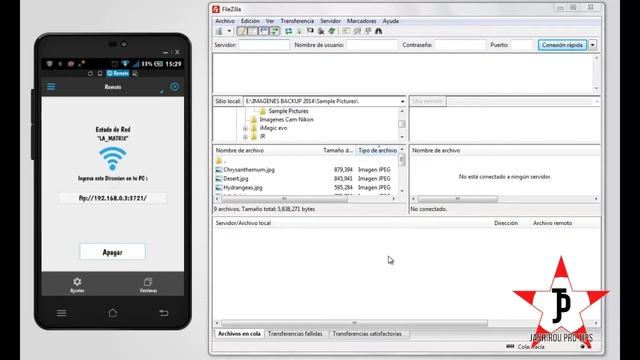Image resolution: width=640 pixels, height=360 pixels.
Task: Click the process queue toolbar icon
Action: [x=300, y=31]
